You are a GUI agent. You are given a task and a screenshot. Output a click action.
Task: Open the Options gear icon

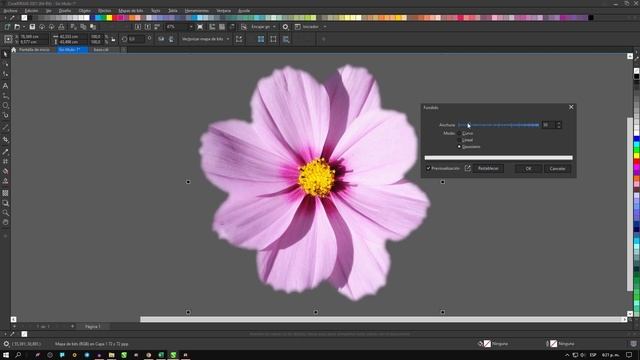285,27
